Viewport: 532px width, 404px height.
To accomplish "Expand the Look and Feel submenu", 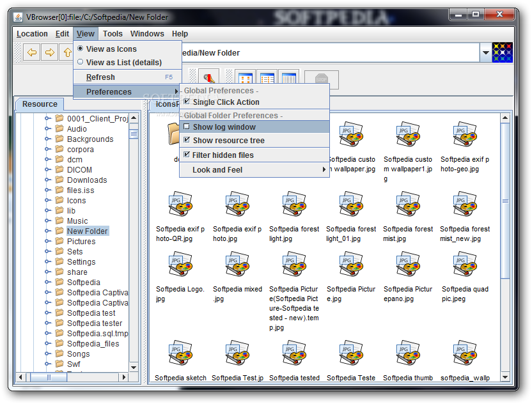I will [254, 169].
